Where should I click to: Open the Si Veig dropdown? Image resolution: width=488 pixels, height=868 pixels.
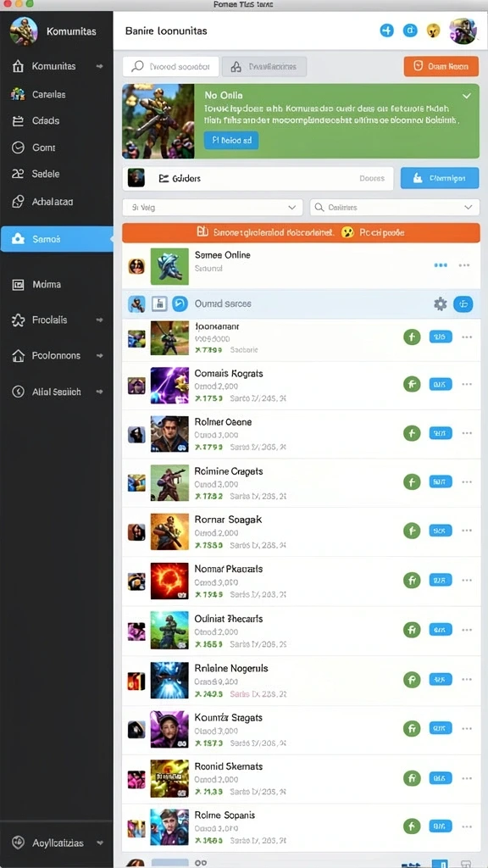click(x=213, y=208)
